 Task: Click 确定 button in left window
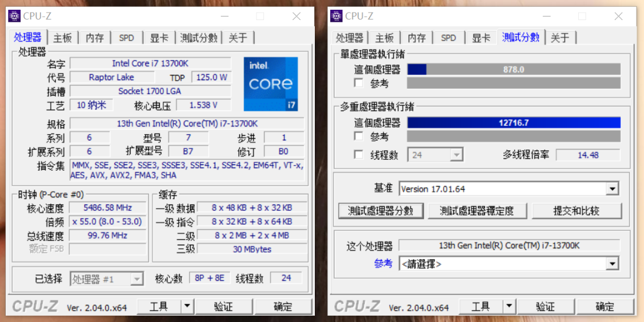[283, 307]
